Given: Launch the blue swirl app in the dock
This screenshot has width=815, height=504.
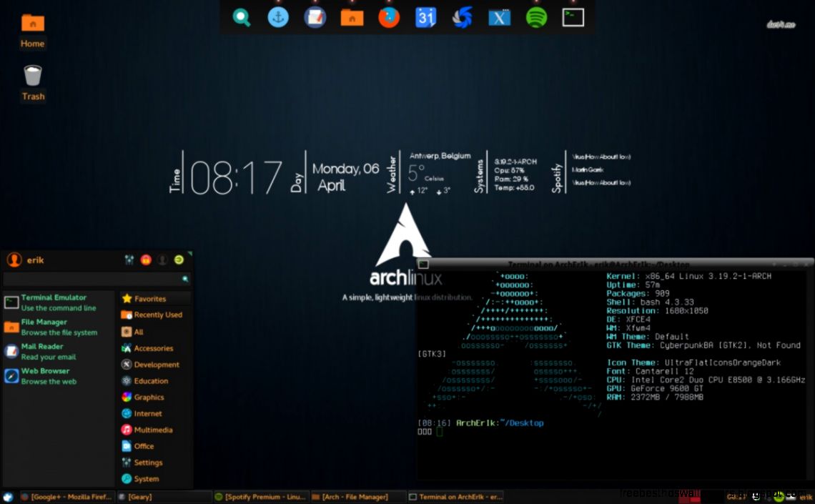Looking at the screenshot, I should point(462,18).
